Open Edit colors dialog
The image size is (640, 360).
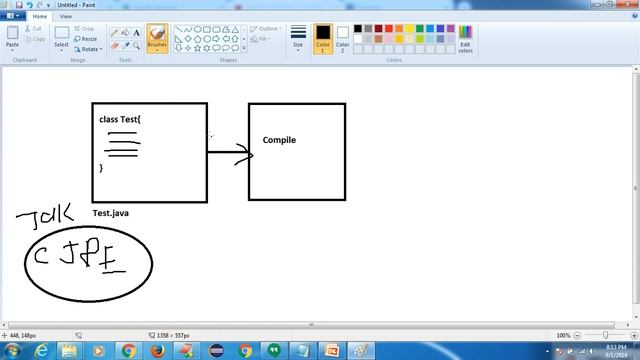(x=465, y=39)
